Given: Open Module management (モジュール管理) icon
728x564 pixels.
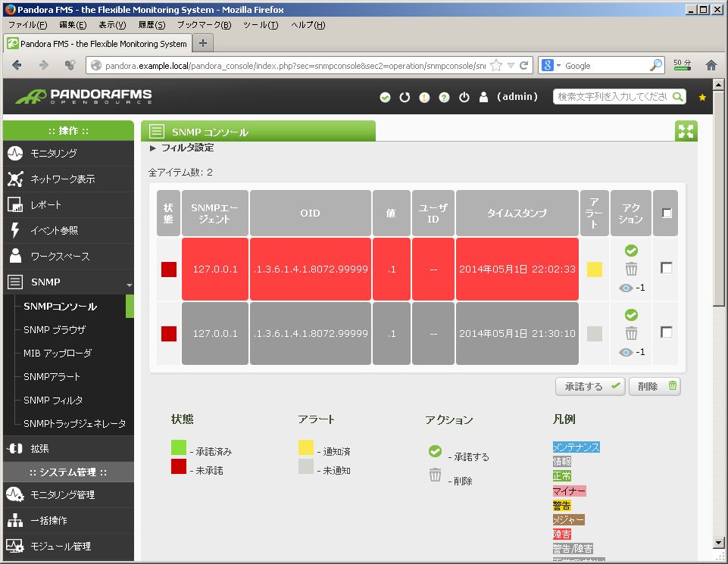Looking at the screenshot, I should [x=15, y=546].
